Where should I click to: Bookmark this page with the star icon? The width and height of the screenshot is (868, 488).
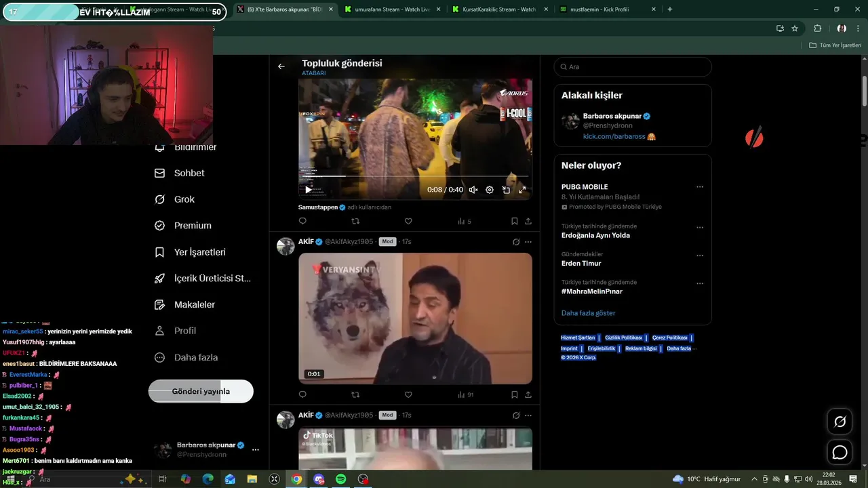[795, 28]
